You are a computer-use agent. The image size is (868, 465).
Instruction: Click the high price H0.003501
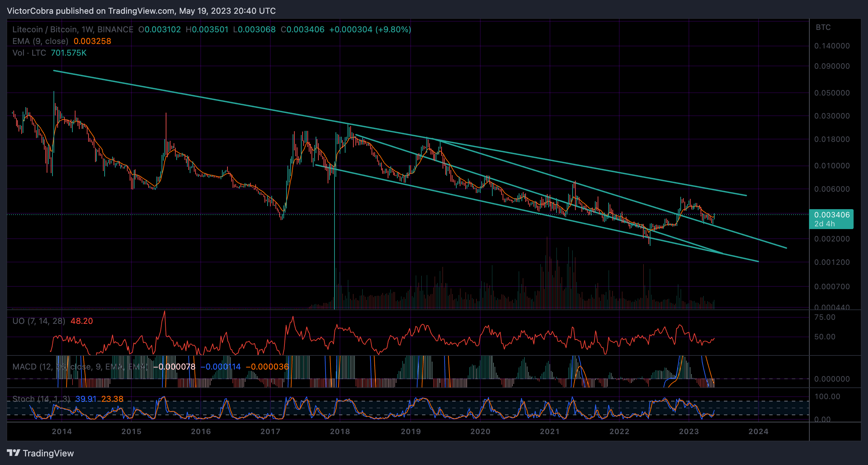click(207, 30)
